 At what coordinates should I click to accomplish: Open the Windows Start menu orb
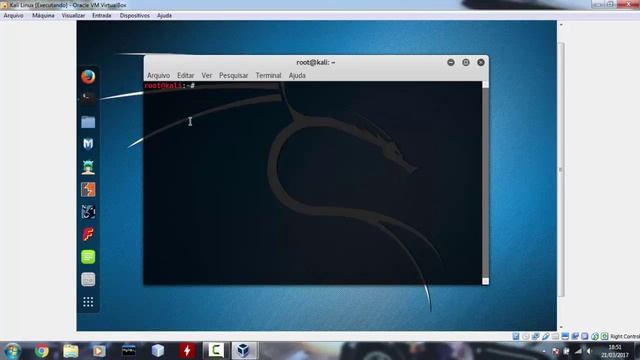(x=12, y=351)
